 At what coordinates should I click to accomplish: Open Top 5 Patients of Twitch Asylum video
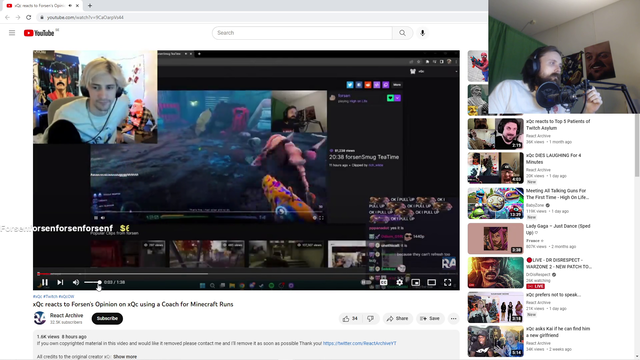496,134
